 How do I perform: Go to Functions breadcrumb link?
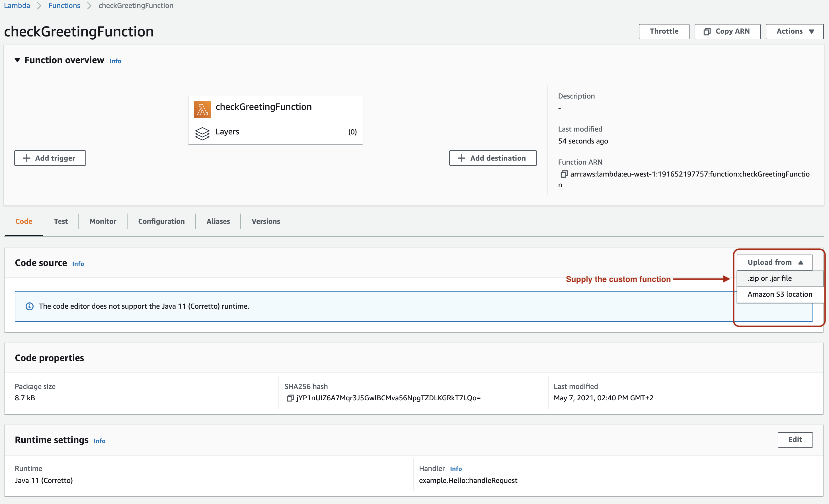pyautogui.click(x=64, y=5)
